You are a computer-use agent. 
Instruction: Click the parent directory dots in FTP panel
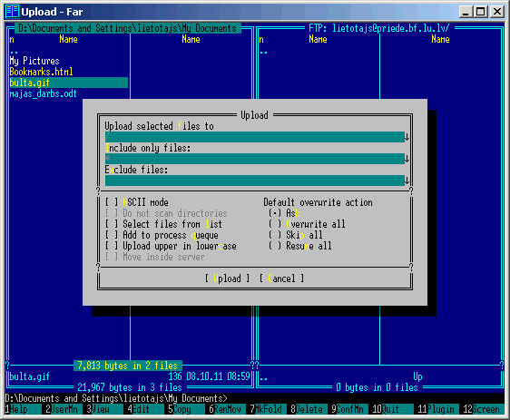coord(263,52)
